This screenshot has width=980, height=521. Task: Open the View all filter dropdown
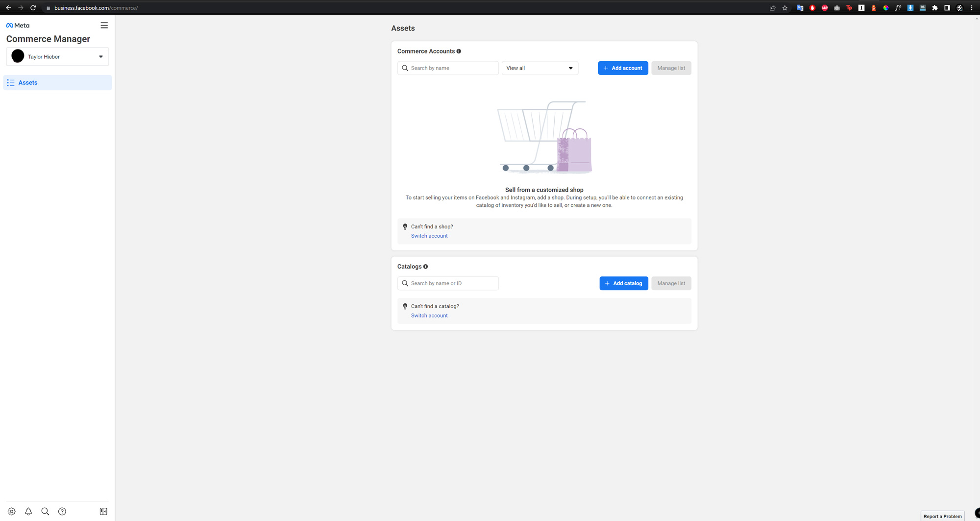(539, 68)
